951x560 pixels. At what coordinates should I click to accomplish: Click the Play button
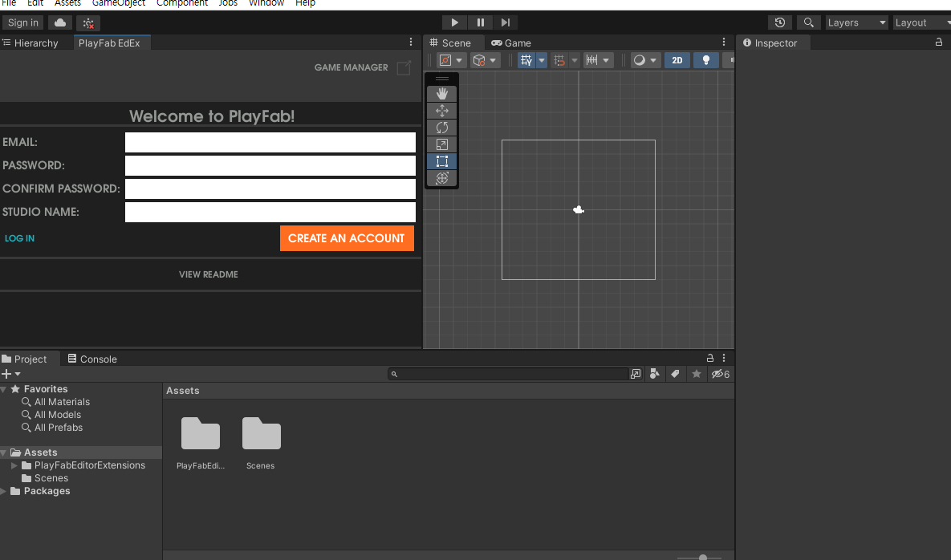pyautogui.click(x=454, y=22)
